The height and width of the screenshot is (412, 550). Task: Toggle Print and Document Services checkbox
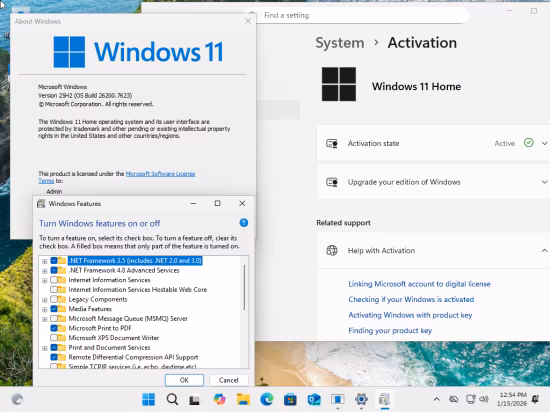54,347
